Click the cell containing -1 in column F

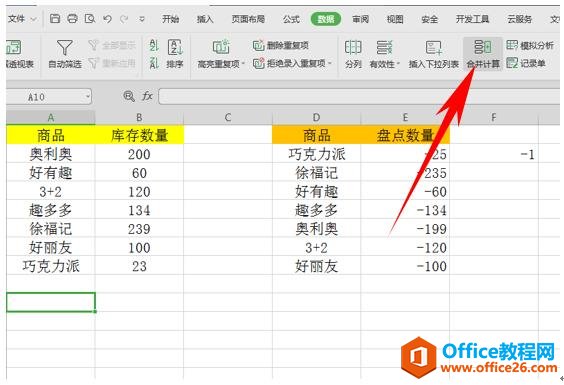pyautogui.click(x=494, y=154)
